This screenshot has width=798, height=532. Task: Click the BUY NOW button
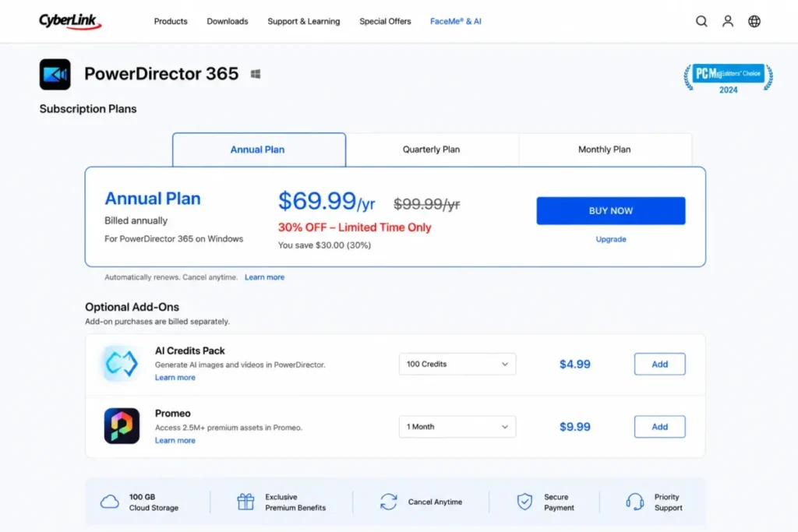point(611,210)
